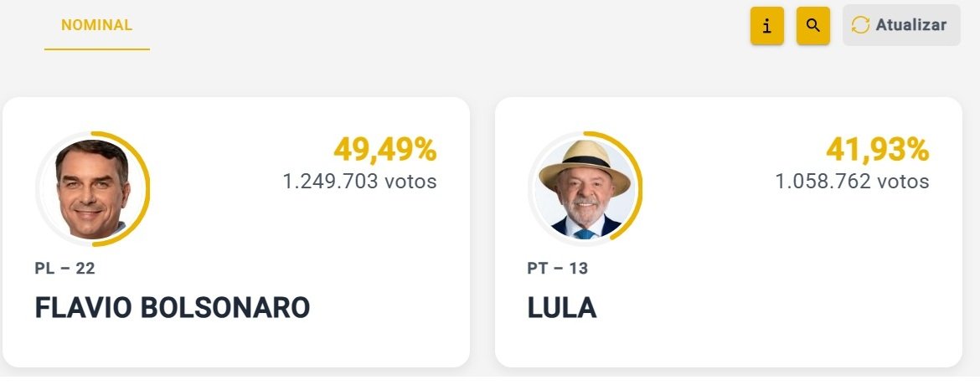Click the yellow info icon button
Image resolution: width=980 pixels, height=390 pixels.
(x=767, y=26)
